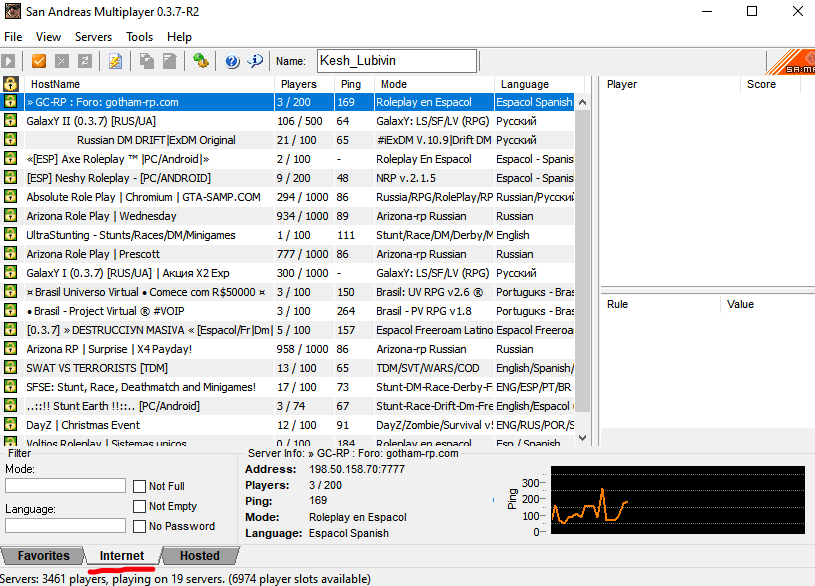Click the Copy Server Info icon
The height and width of the screenshot is (586, 815).
tap(146, 61)
